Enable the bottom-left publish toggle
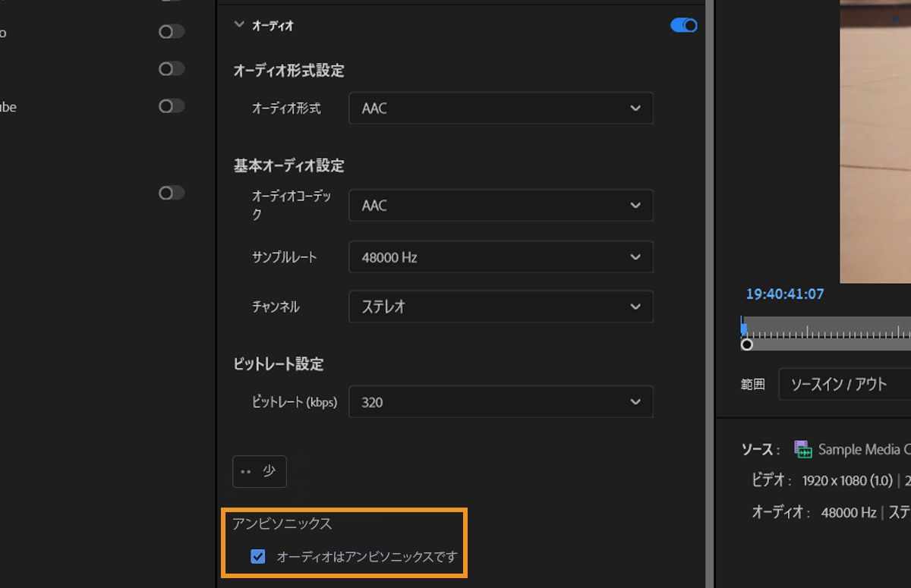Viewport: 911px width, 588px height. (171, 193)
